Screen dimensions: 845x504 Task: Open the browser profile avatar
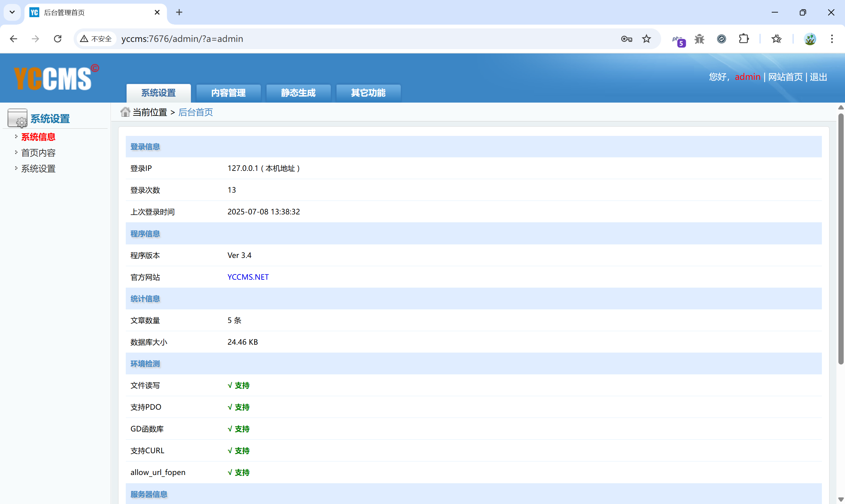[810, 39]
